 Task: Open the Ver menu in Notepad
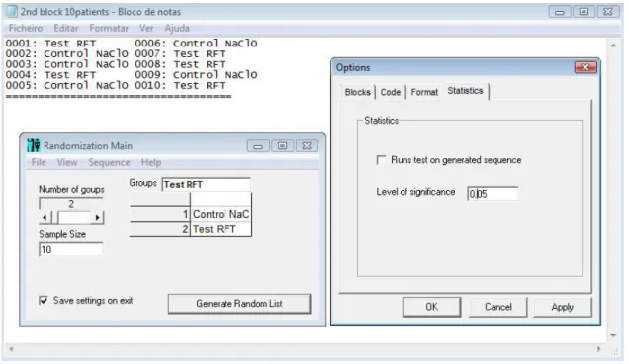[x=146, y=28]
